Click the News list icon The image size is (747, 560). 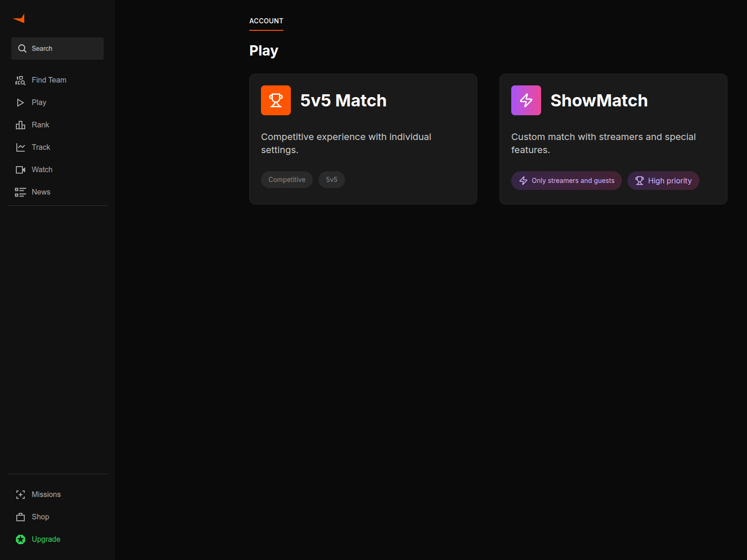tap(20, 192)
